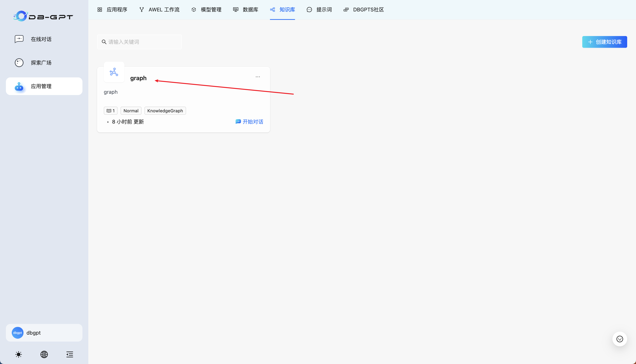
Task: Click the 在线对话 chat bubble icon
Action: point(19,39)
